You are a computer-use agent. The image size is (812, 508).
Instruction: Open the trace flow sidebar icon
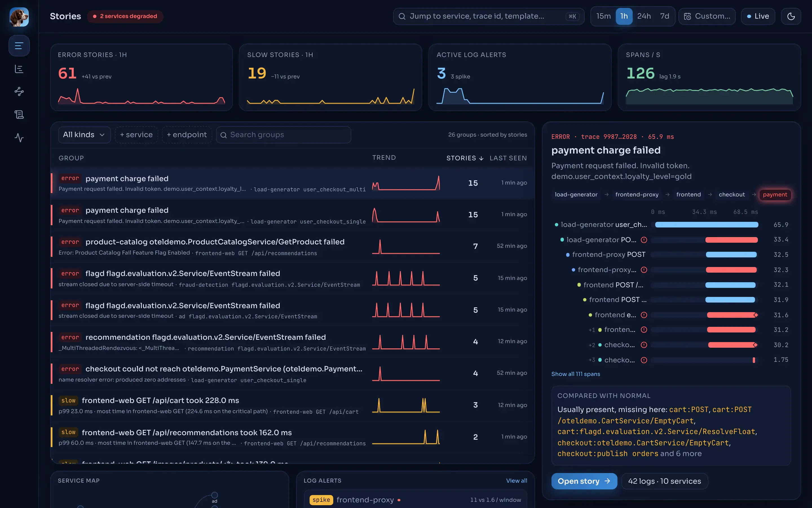click(x=19, y=91)
